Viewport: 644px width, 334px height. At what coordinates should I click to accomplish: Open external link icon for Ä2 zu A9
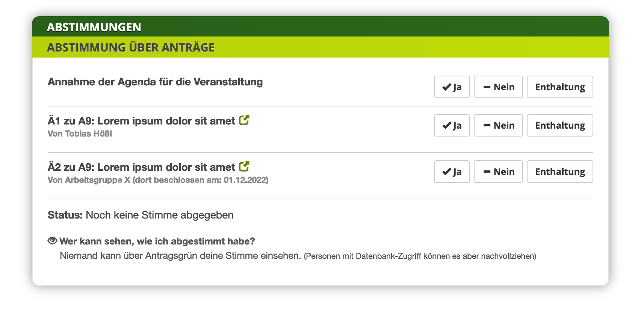coord(244,166)
